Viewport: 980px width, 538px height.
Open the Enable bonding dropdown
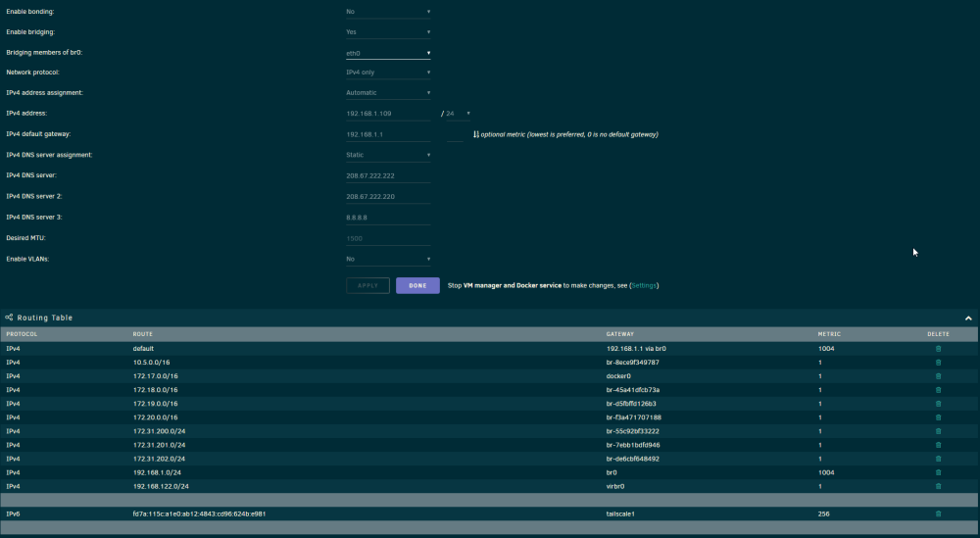[x=388, y=12]
